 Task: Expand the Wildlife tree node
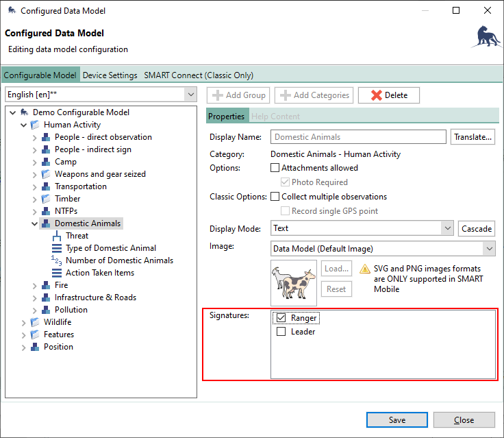(24, 322)
